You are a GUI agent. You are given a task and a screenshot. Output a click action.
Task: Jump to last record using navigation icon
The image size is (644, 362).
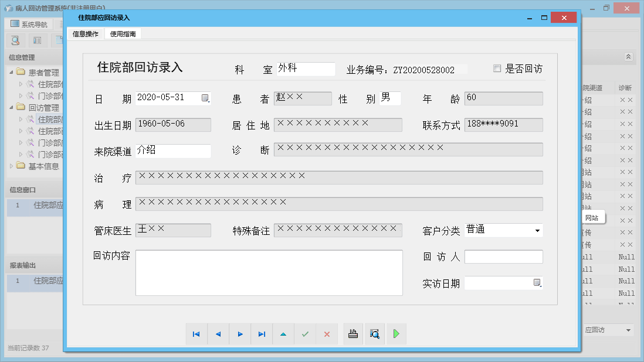(x=262, y=334)
